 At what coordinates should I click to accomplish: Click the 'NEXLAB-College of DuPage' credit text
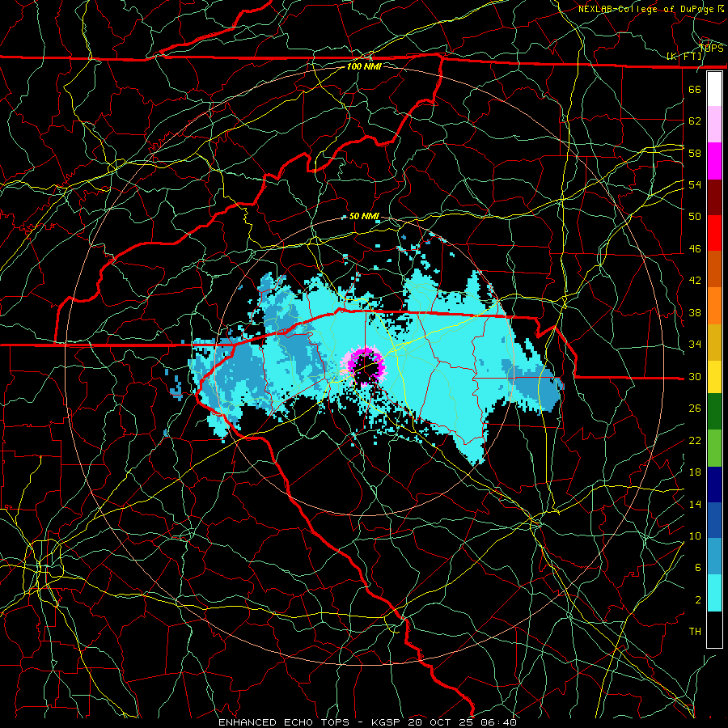[647, 9]
